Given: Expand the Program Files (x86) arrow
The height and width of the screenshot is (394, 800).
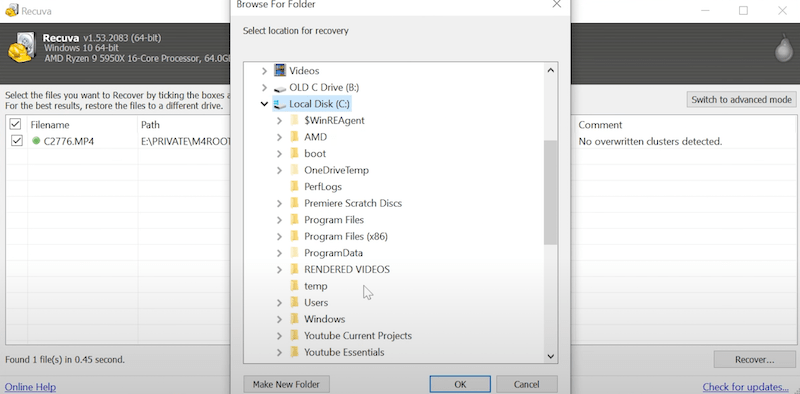Looking at the screenshot, I should click(x=279, y=236).
